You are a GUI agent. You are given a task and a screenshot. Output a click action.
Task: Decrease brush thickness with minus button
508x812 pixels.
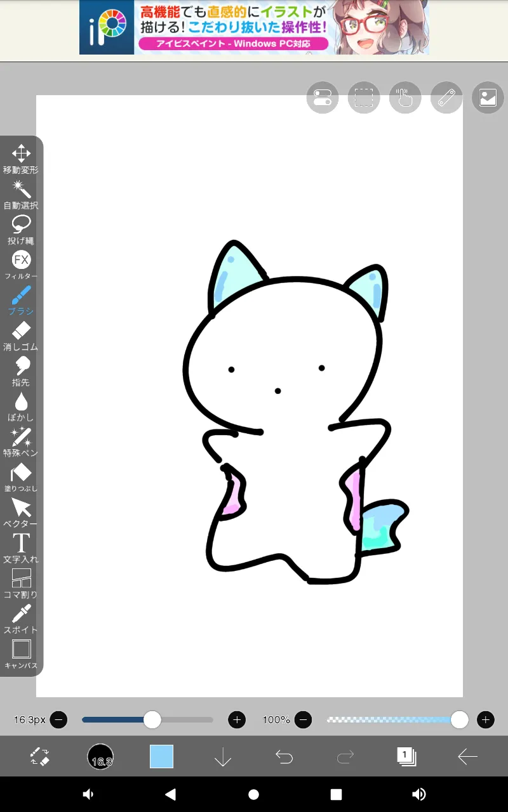click(x=58, y=719)
